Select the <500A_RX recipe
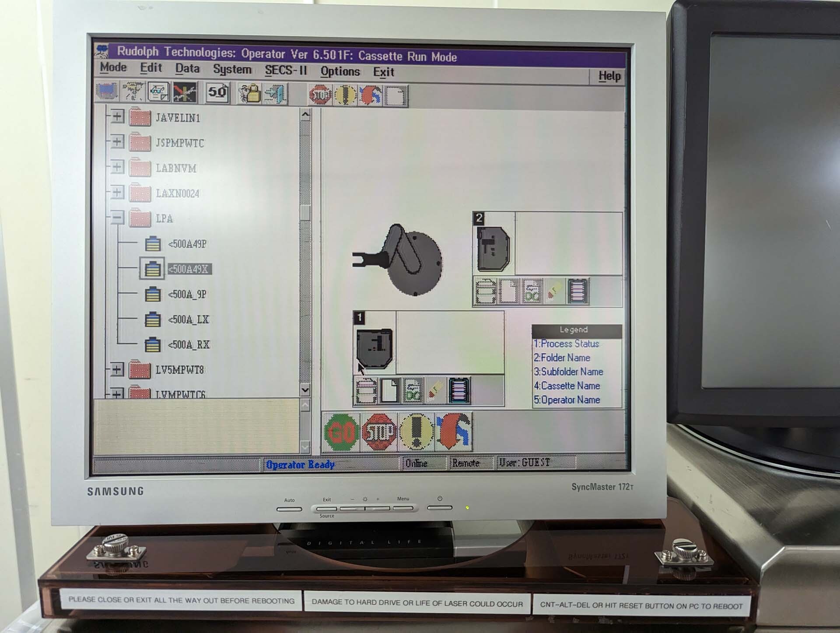The image size is (840, 633). coord(189,345)
